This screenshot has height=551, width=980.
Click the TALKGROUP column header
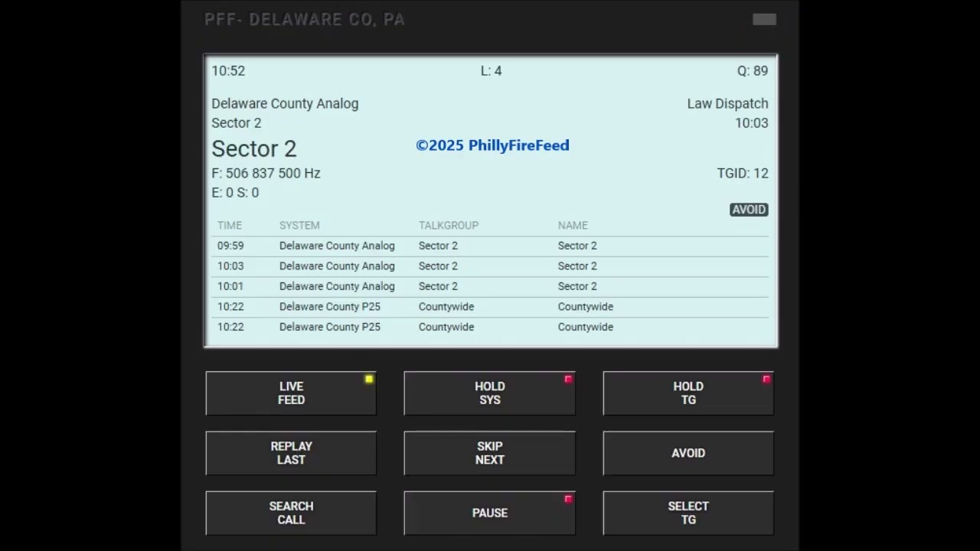(449, 225)
